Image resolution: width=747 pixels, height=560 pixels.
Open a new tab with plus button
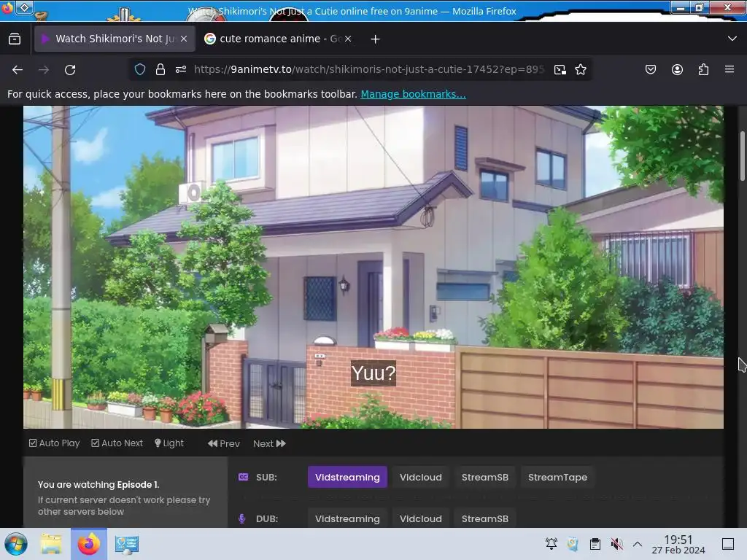(376, 39)
